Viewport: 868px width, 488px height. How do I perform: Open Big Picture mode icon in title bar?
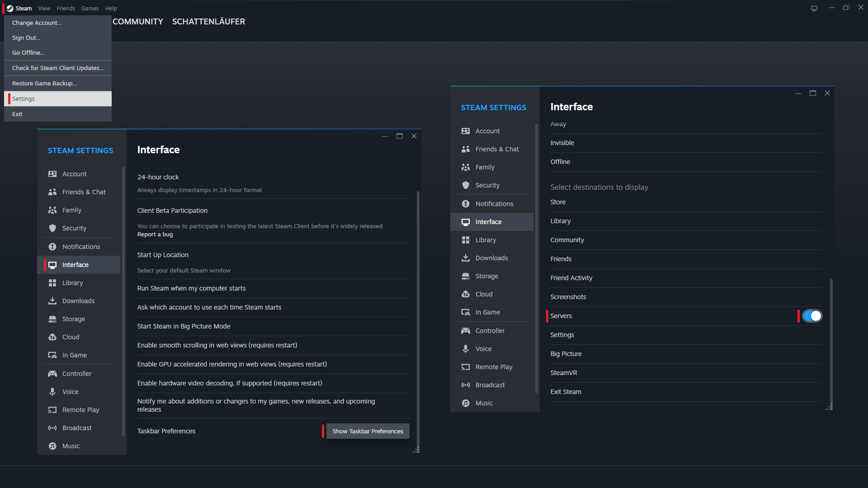(814, 8)
